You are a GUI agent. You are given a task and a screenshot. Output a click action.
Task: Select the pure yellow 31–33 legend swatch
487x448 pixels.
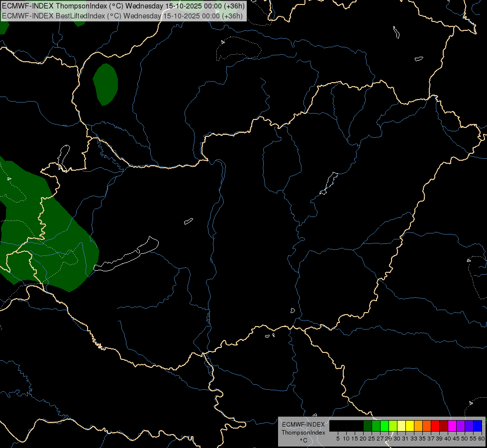(x=410, y=426)
